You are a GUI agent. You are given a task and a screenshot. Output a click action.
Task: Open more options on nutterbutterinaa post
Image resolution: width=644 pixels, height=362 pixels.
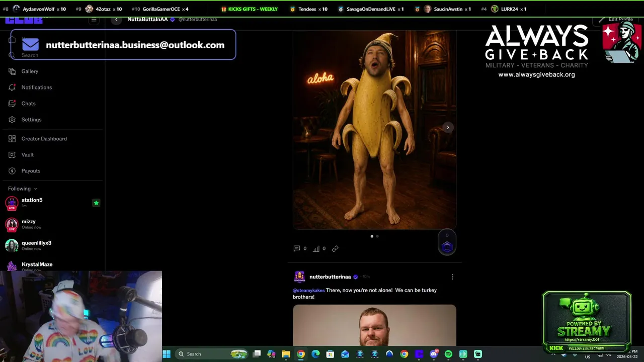[x=452, y=277]
